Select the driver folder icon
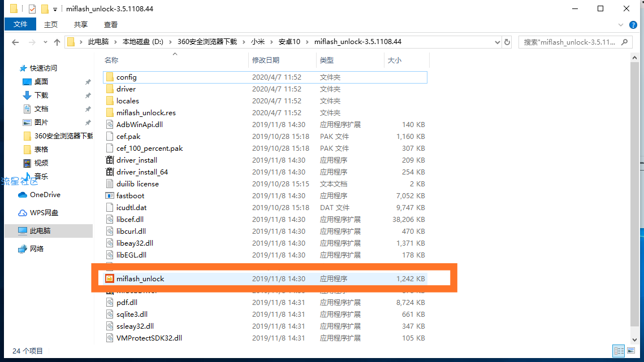Viewport: 644px width, 362px height. pos(109,89)
